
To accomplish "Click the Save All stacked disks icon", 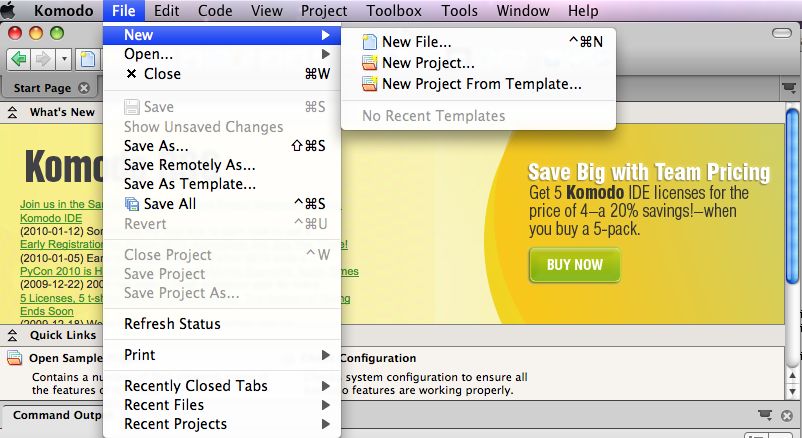I will point(132,204).
